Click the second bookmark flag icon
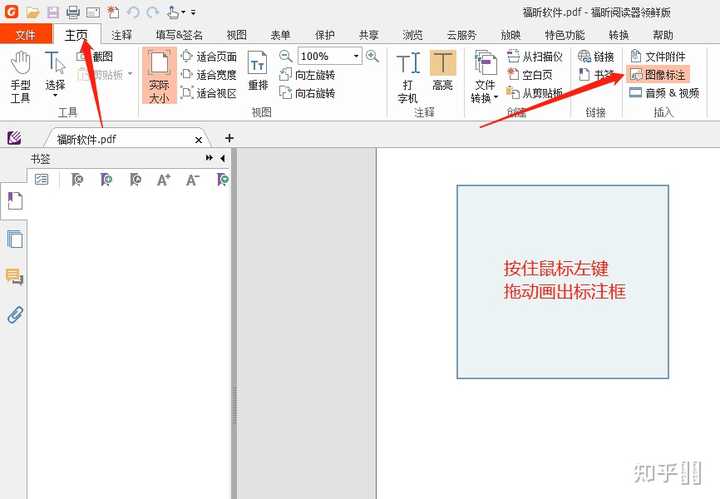The image size is (720, 499). pos(106,179)
